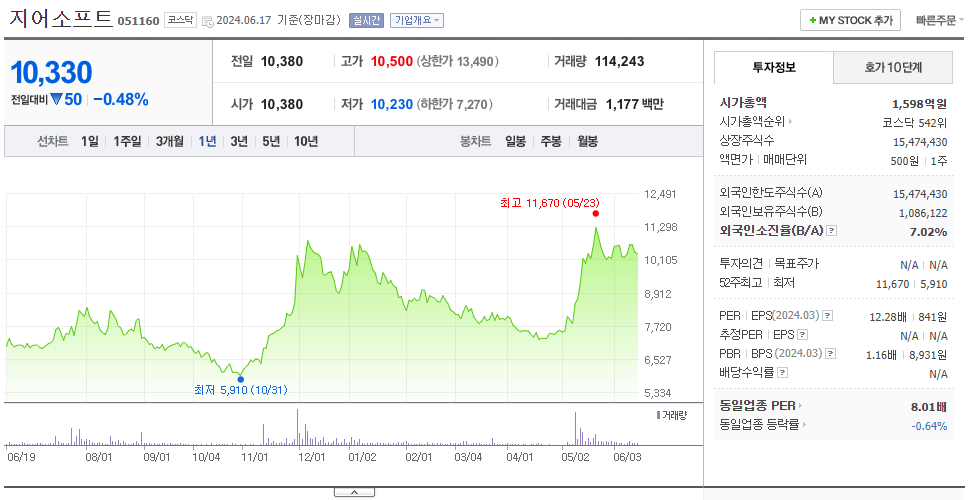Image resolution: width=968 pixels, height=500 pixels.
Task: Click the calendar icon beside 2024.06.17
Action: coord(208,21)
